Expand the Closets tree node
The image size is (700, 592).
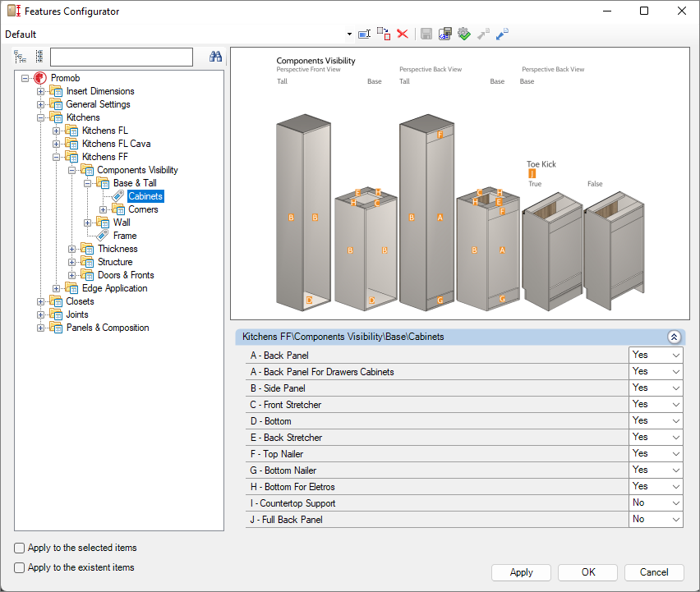pyautogui.click(x=41, y=301)
